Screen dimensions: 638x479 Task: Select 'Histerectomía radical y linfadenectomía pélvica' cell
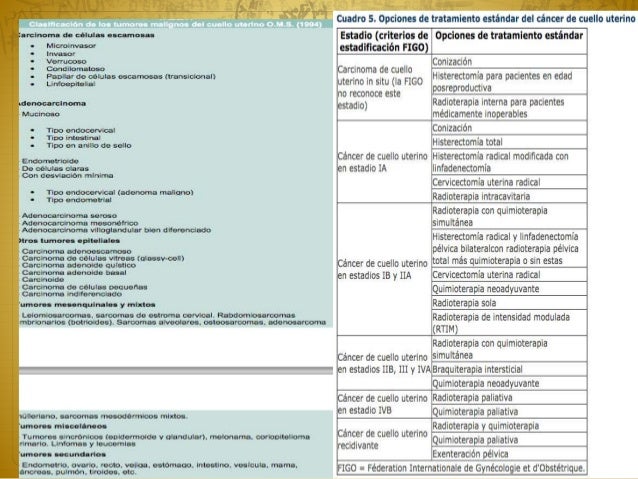coord(509,248)
